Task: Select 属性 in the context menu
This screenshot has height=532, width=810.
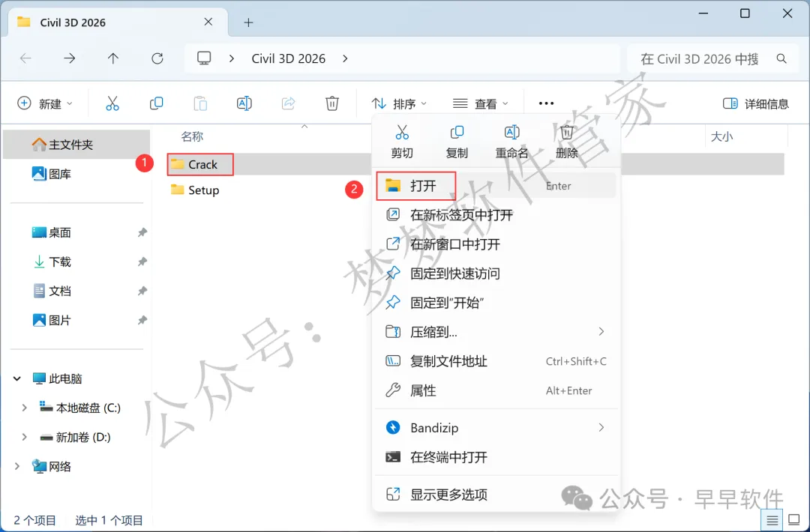Action: coord(496,390)
